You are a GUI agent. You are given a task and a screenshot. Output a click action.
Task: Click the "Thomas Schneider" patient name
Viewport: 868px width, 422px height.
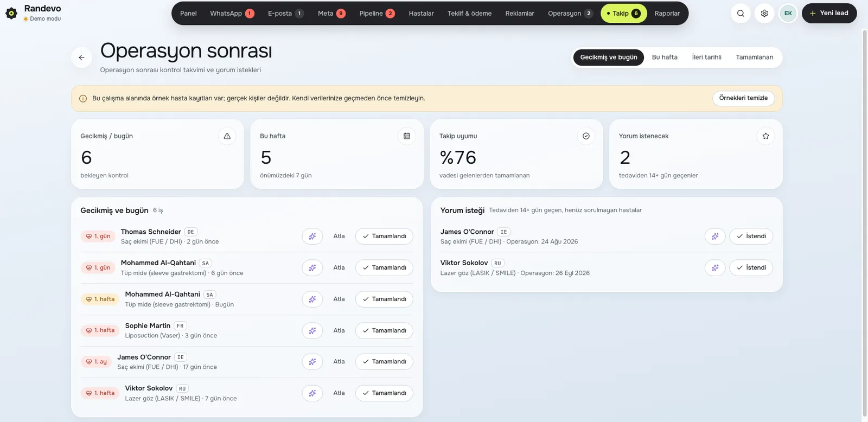pos(151,232)
